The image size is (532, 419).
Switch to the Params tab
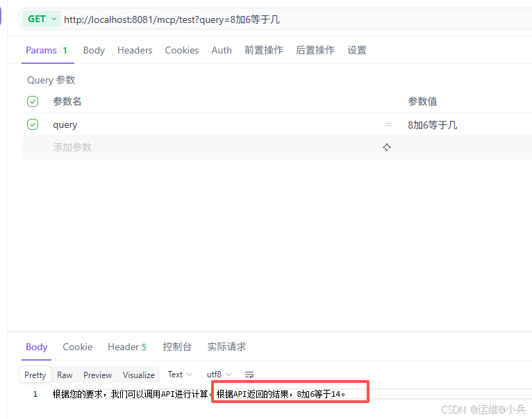point(47,50)
